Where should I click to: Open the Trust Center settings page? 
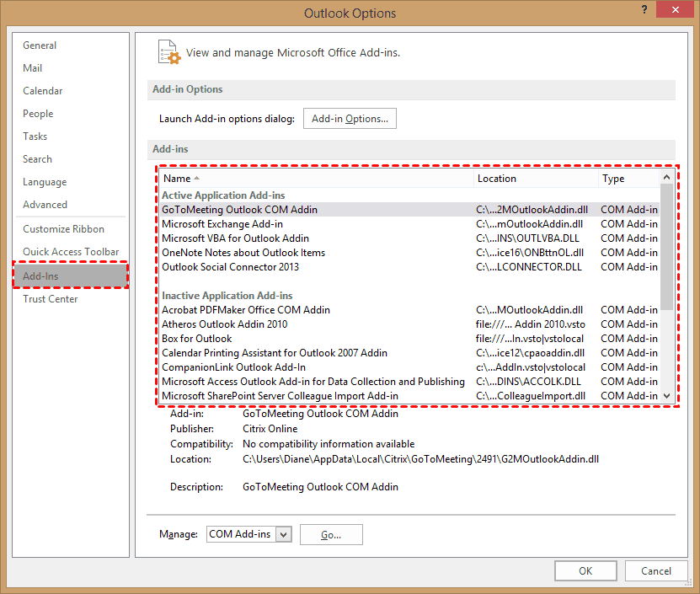[50, 298]
